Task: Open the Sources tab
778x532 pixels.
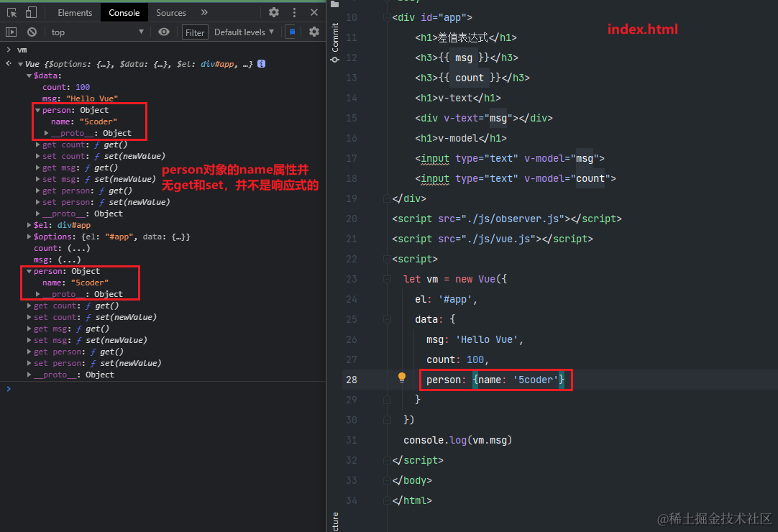Action: tap(170, 12)
